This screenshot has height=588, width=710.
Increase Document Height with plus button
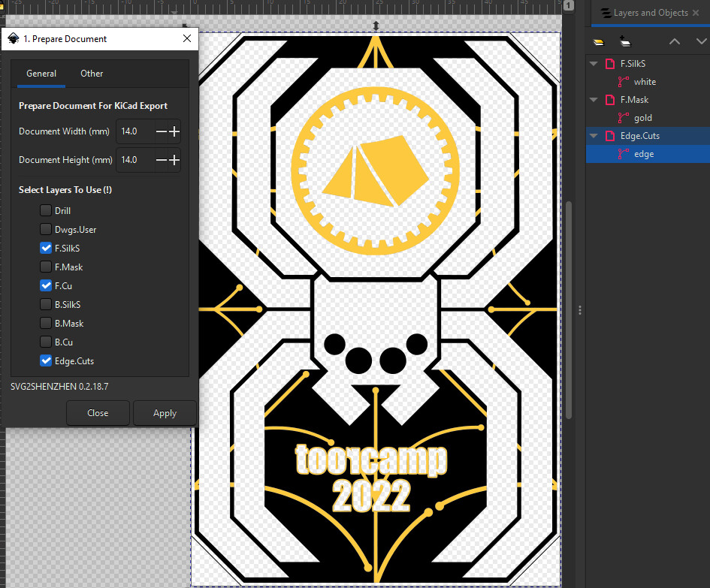pos(174,160)
